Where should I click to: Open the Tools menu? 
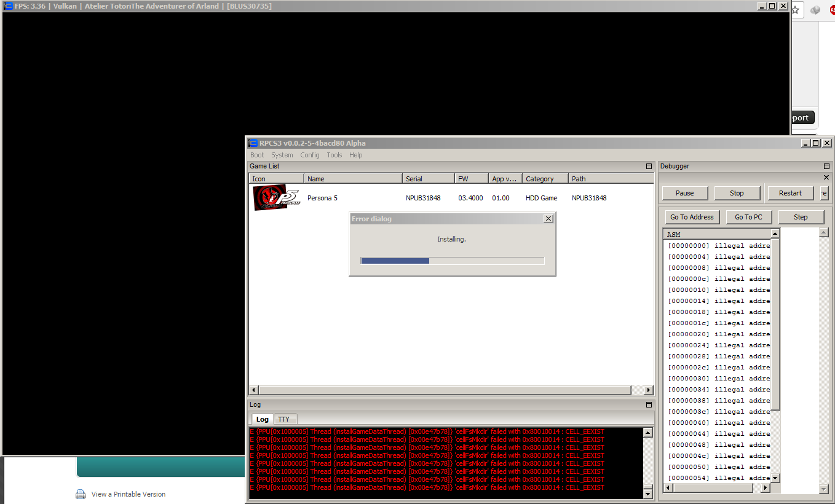[x=334, y=155]
